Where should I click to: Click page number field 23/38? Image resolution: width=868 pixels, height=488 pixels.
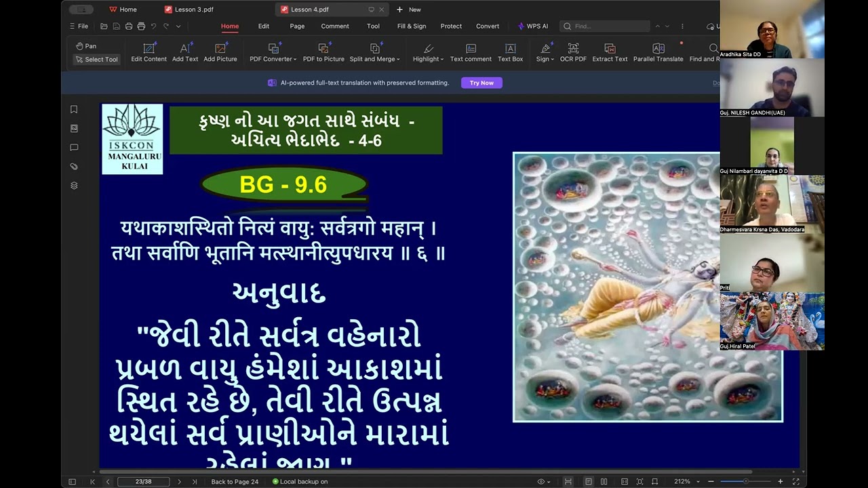[143, 481]
